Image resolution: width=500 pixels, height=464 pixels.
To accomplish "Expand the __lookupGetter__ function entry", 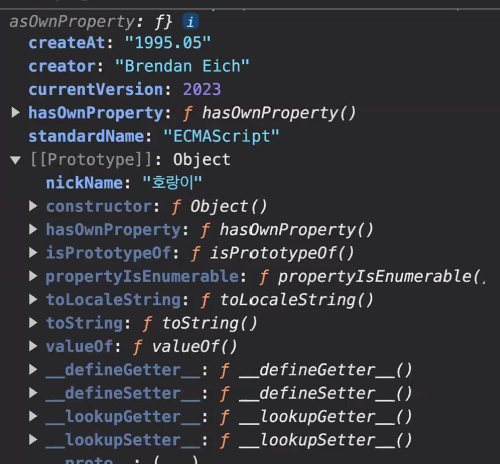I will point(33,416).
